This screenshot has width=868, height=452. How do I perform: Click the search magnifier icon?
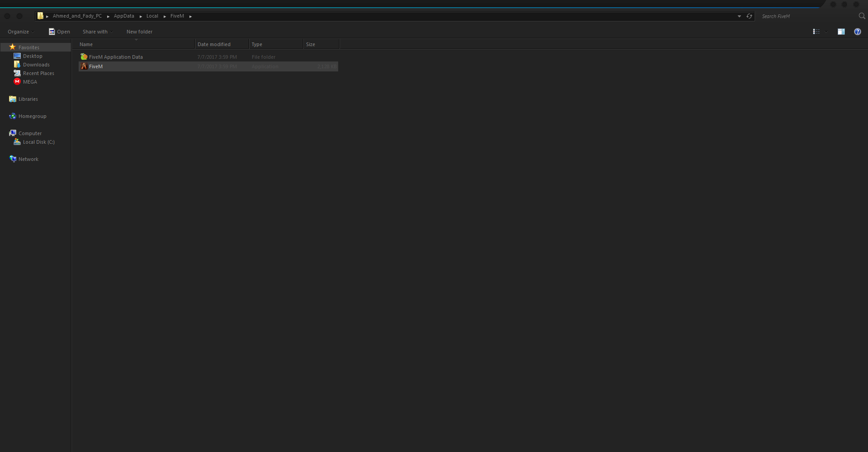(862, 16)
